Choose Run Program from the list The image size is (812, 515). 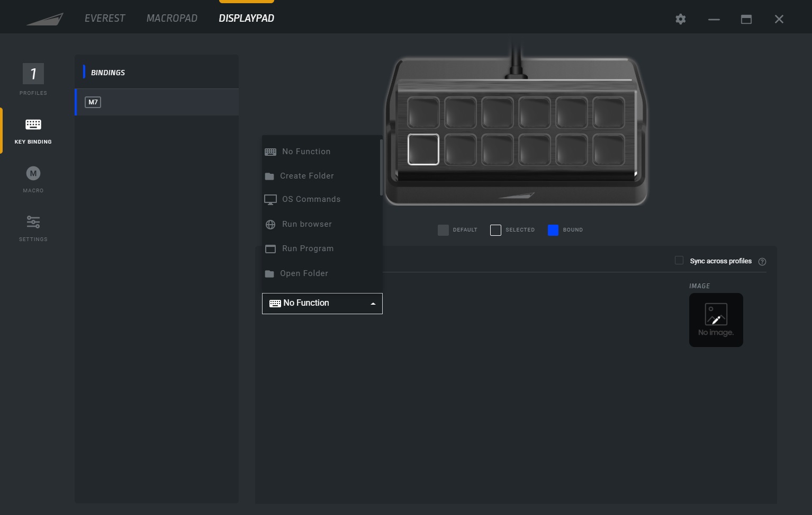coord(321,248)
